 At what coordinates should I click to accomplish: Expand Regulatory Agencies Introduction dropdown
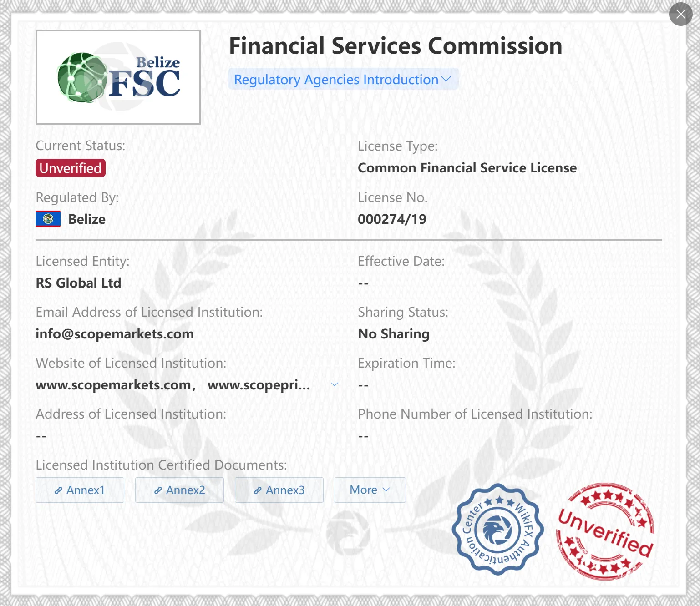343,79
